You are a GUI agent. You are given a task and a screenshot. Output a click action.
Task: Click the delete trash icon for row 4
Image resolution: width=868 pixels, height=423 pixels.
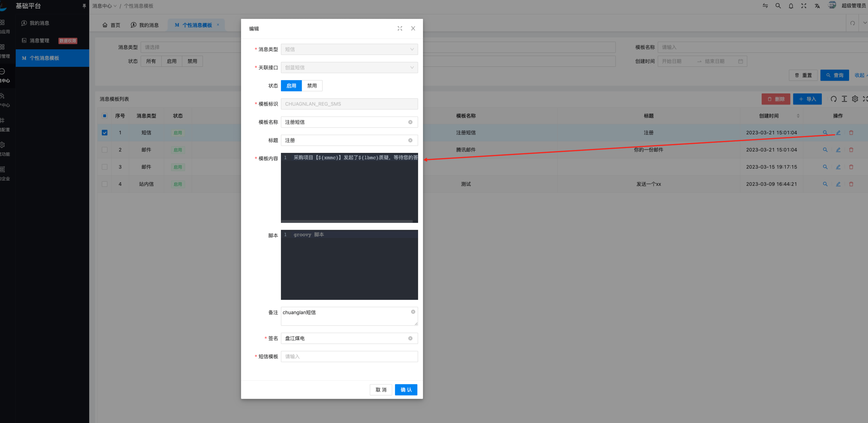point(851,184)
